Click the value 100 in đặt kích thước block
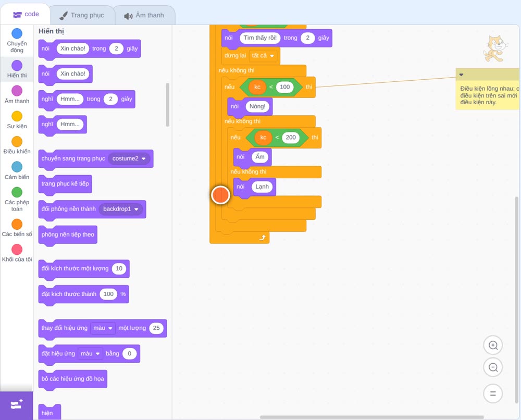521x420 pixels. (x=108, y=294)
